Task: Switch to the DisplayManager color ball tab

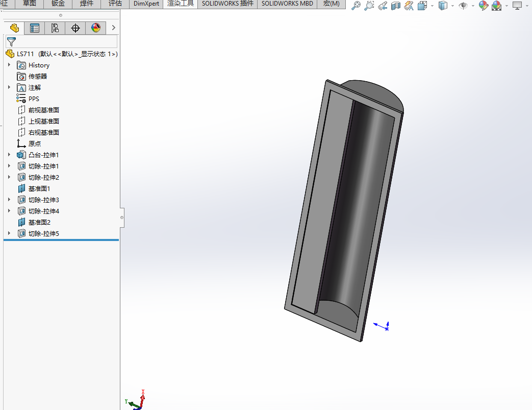Action: (96, 28)
